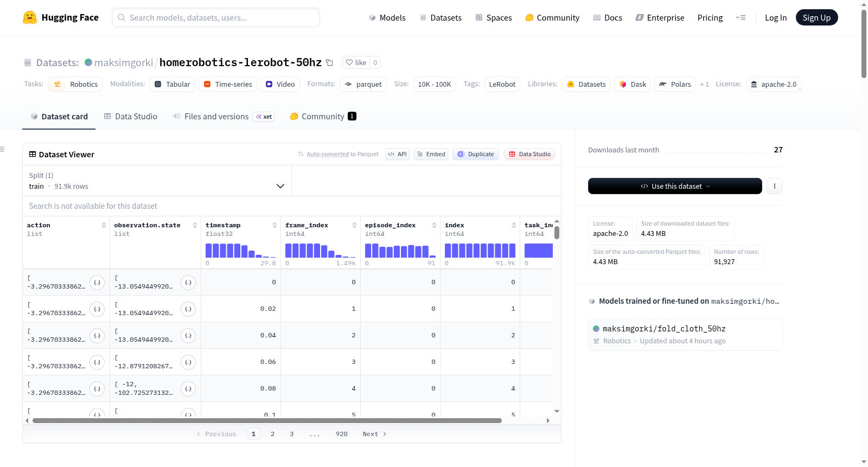Sort by the index column
Viewport: 868px width, 467px height.
[514, 225]
